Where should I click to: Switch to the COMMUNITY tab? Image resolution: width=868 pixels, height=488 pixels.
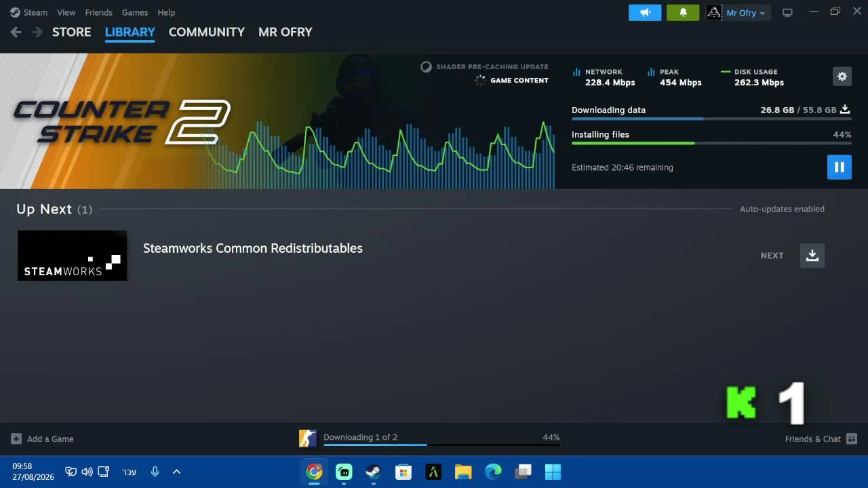[207, 32]
